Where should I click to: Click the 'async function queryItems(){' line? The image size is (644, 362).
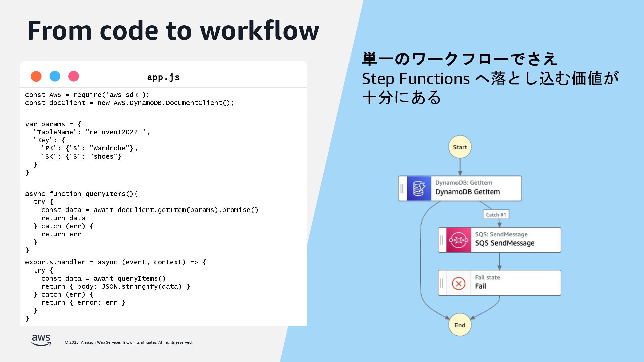(81, 194)
